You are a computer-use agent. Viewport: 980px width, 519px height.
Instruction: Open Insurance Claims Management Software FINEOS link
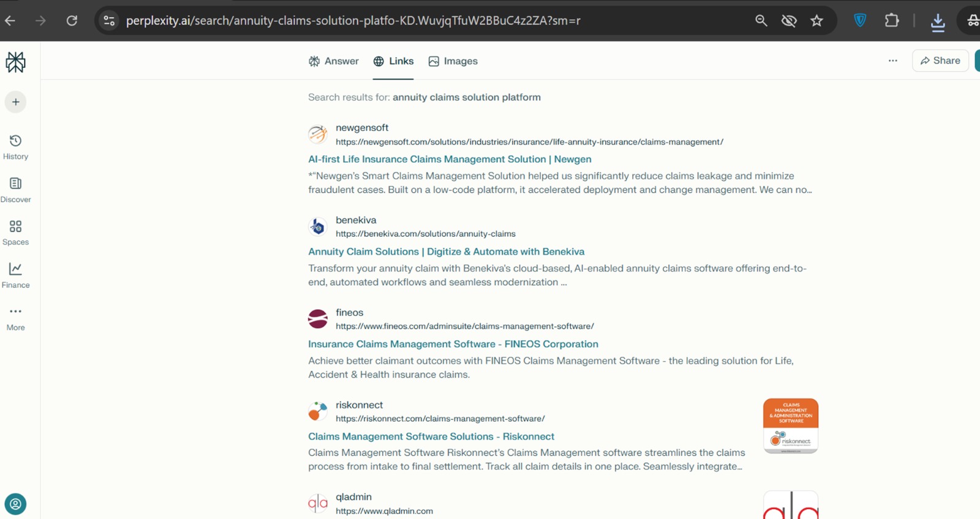pyautogui.click(x=453, y=344)
